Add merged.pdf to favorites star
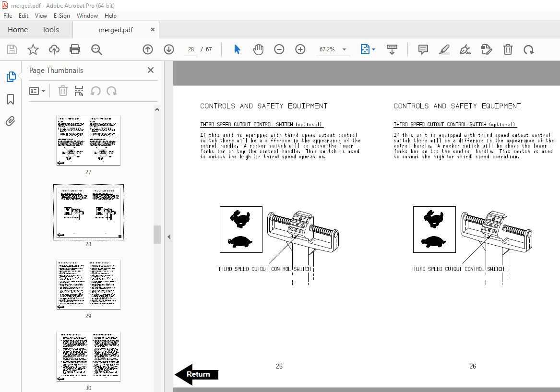 (x=33, y=49)
